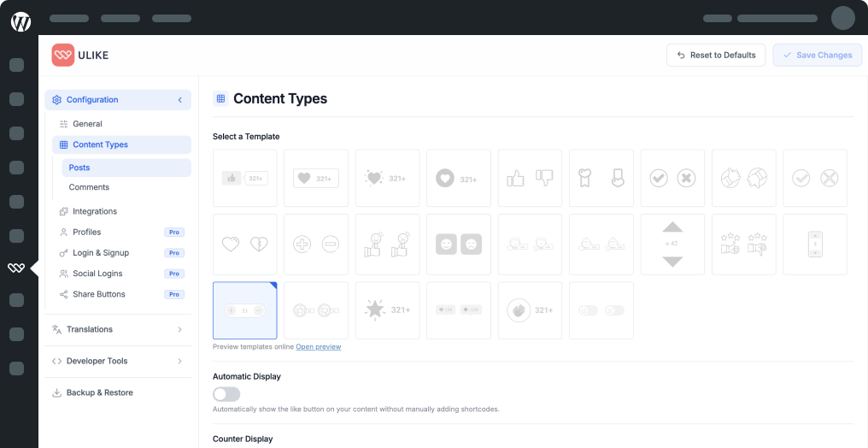Select ribbon heart badges template
This screenshot has width=868, height=448.
pos(601,179)
